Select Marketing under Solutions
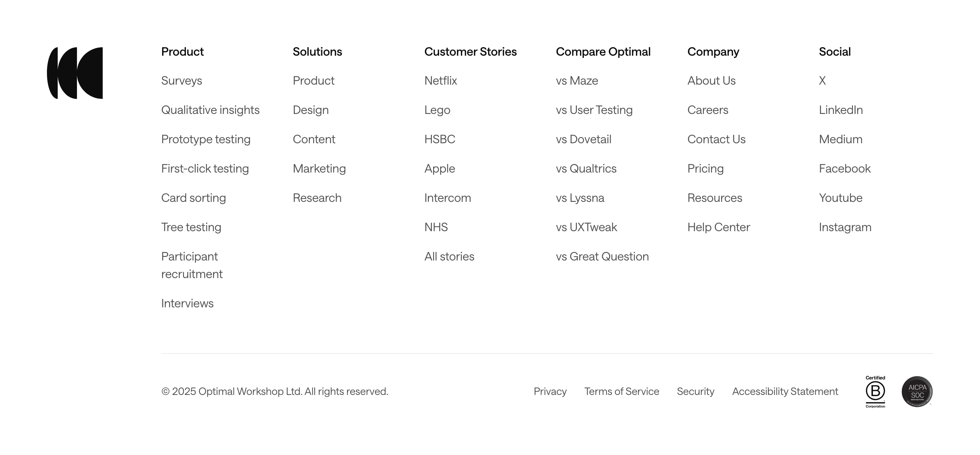Viewport: 980px width, 455px height. click(x=319, y=169)
